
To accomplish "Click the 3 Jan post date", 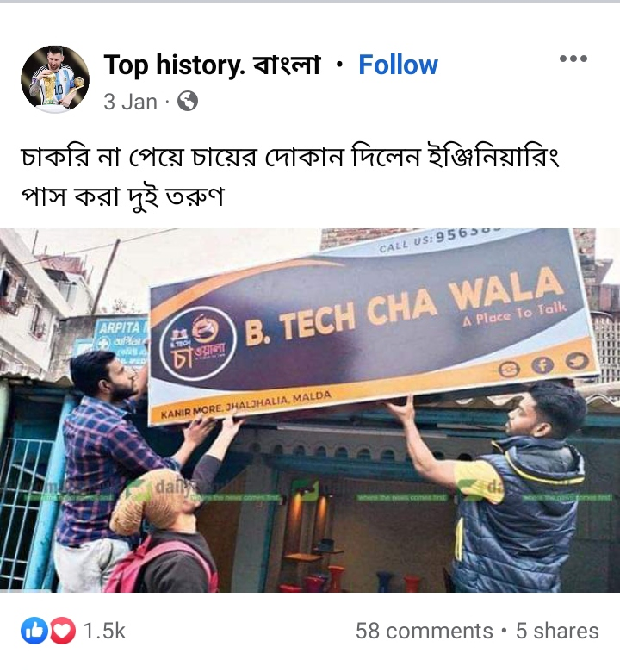I will point(130,102).
